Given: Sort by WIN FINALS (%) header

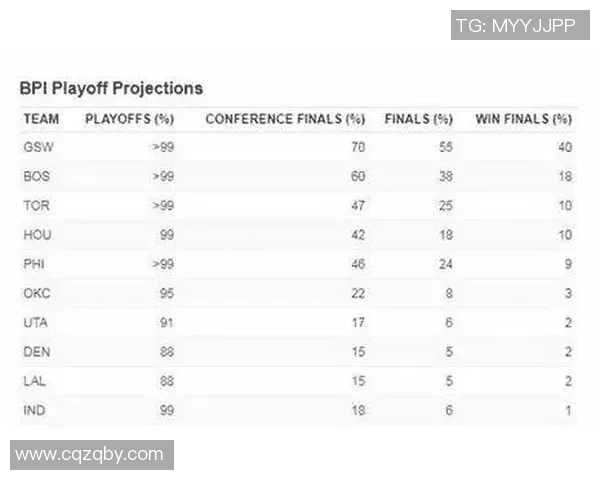Looking at the screenshot, I should tap(523, 119).
